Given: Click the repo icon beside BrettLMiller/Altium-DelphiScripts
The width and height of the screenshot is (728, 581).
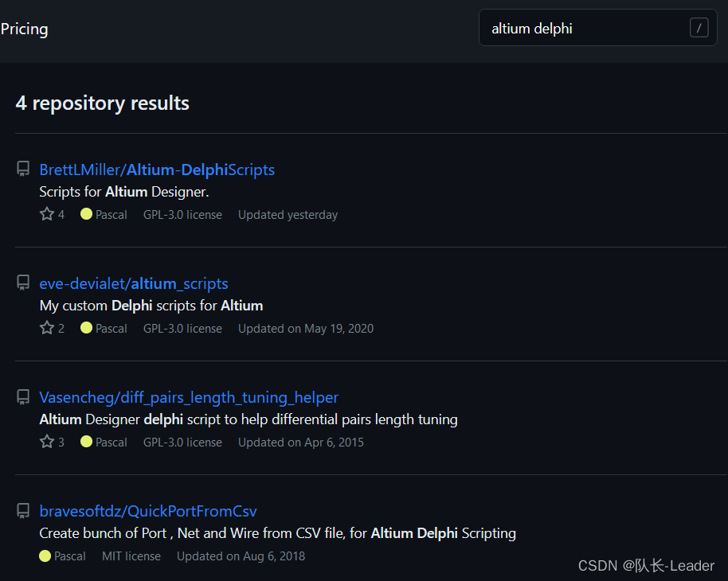Looking at the screenshot, I should (x=23, y=170).
